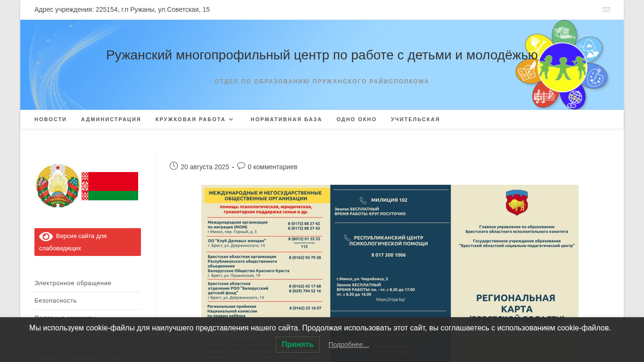The image size is (644, 362).
Task: Click the Отдел по образованию subtitle text
Action: tap(322, 82)
